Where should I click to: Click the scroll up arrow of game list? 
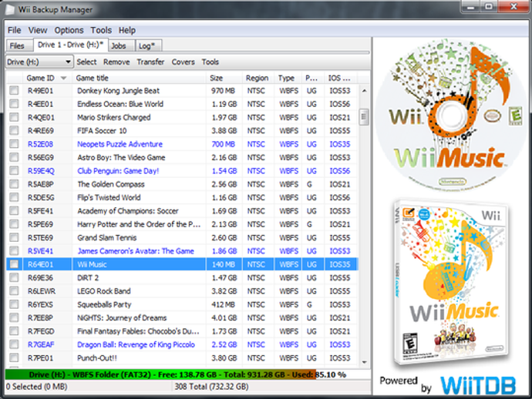tap(364, 90)
